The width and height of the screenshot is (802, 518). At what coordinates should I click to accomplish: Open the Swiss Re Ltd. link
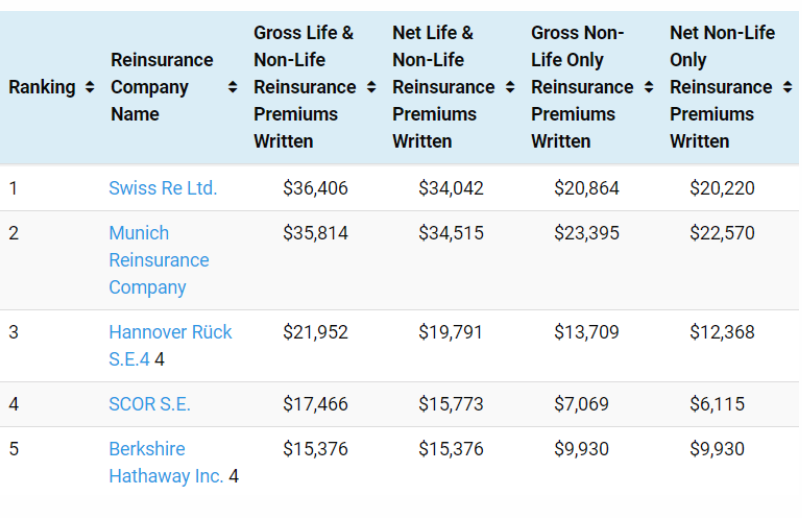pyautogui.click(x=163, y=188)
